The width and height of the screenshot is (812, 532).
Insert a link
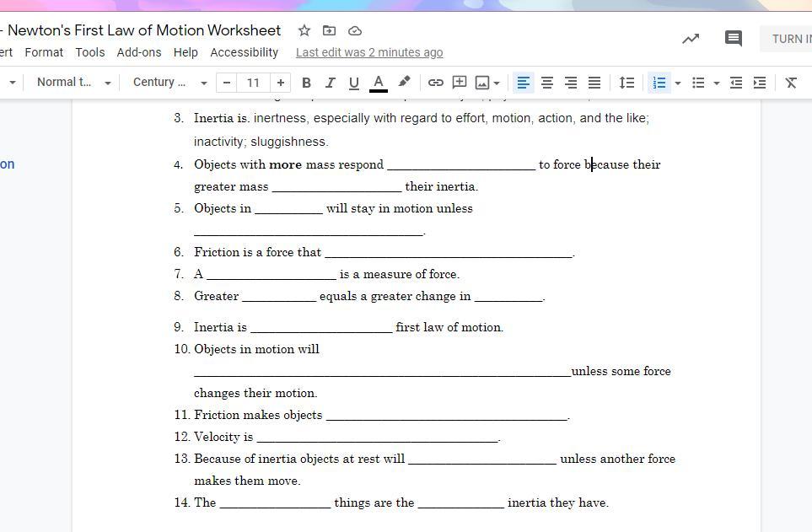[x=436, y=83]
